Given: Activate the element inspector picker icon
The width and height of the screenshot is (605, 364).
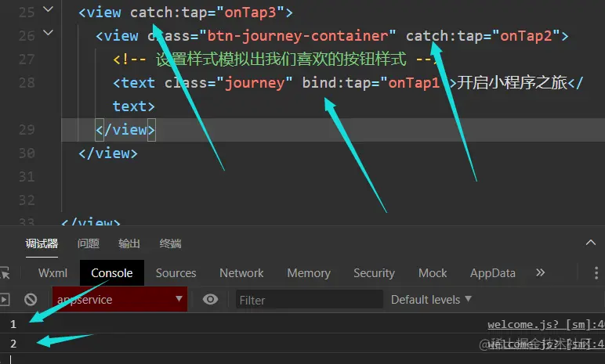Looking at the screenshot, I should point(5,272).
